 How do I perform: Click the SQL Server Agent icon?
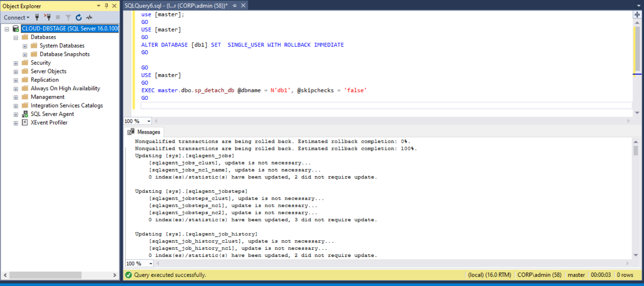[x=25, y=114]
